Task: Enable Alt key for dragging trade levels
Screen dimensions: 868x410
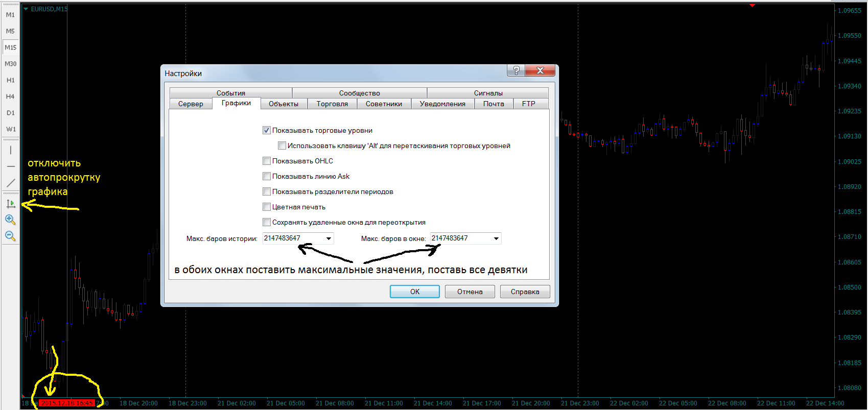Action: 282,146
